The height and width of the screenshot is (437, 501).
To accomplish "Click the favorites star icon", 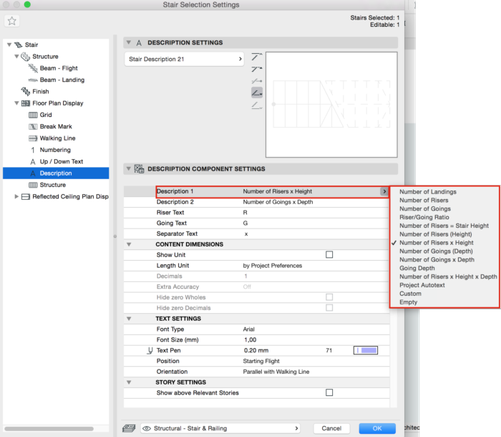I will coord(12,21).
